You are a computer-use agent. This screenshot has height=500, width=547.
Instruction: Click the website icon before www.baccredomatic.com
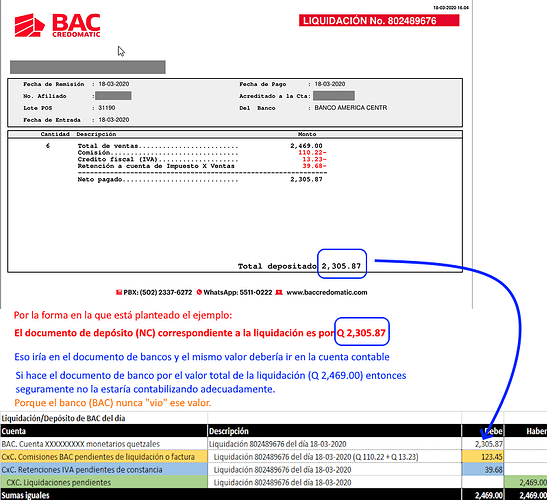pyautogui.click(x=279, y=292)
